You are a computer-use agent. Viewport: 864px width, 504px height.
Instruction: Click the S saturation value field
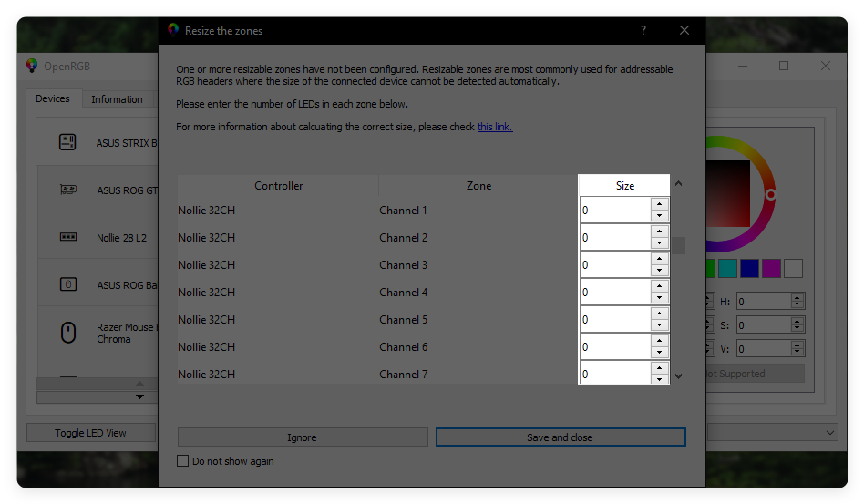(x=764, y=324)
